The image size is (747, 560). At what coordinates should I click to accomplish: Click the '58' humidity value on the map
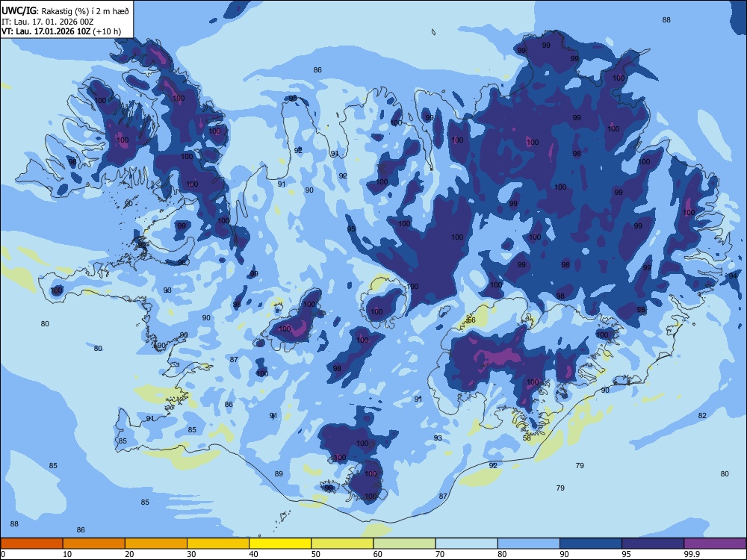tap(527, 438)
